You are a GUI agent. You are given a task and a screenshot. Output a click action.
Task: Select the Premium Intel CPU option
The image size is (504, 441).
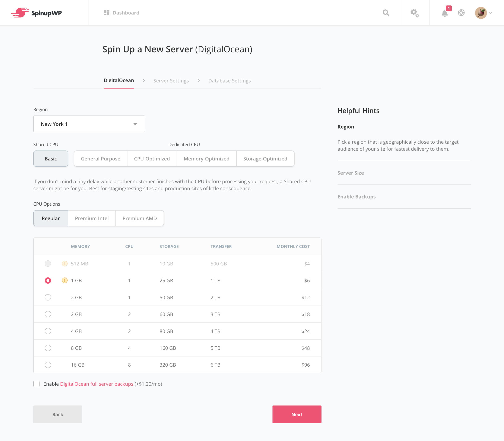pos(92,218)
